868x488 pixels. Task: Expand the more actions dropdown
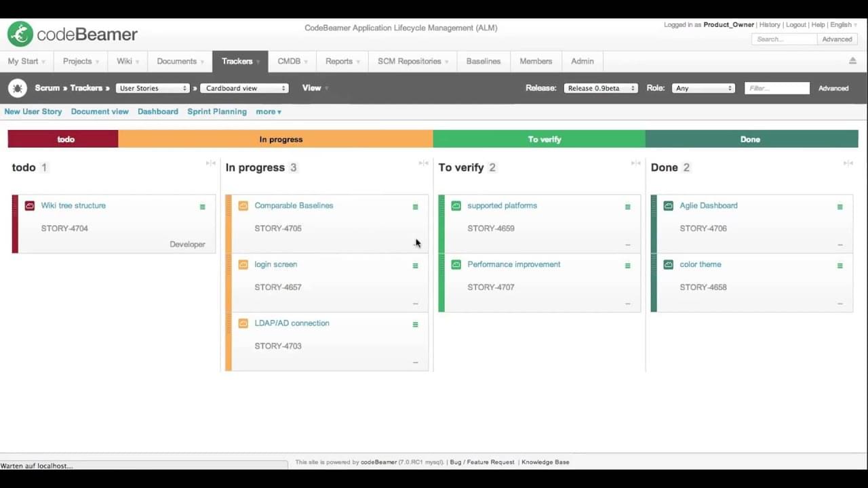(x=269, y=112)
